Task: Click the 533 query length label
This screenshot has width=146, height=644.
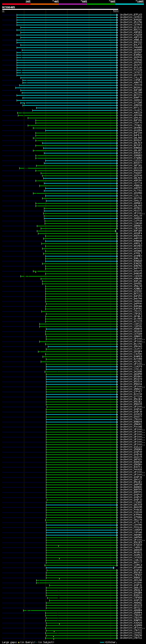Action: point(115,11)
